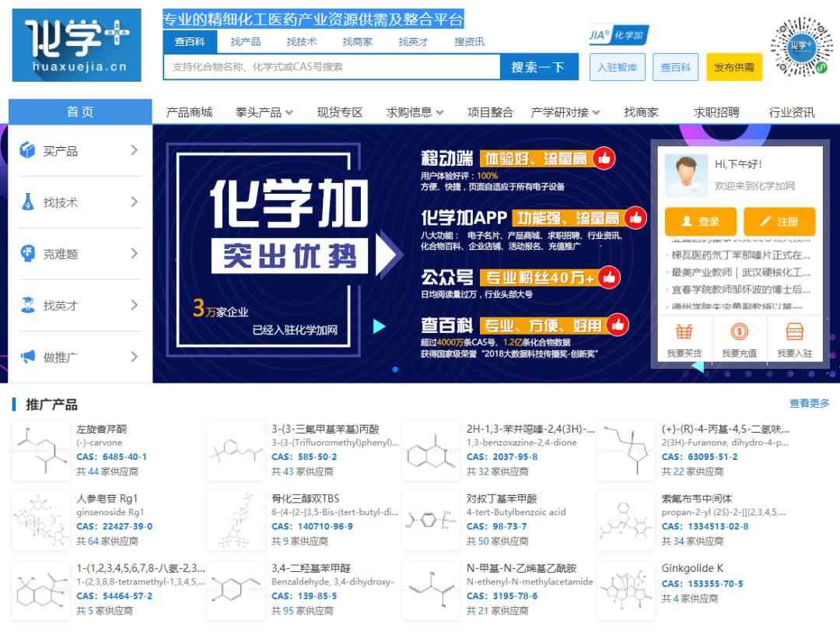Open the 找商家 navigation menu item
Screen dimensions: 840x635
[x=641, y=113]
